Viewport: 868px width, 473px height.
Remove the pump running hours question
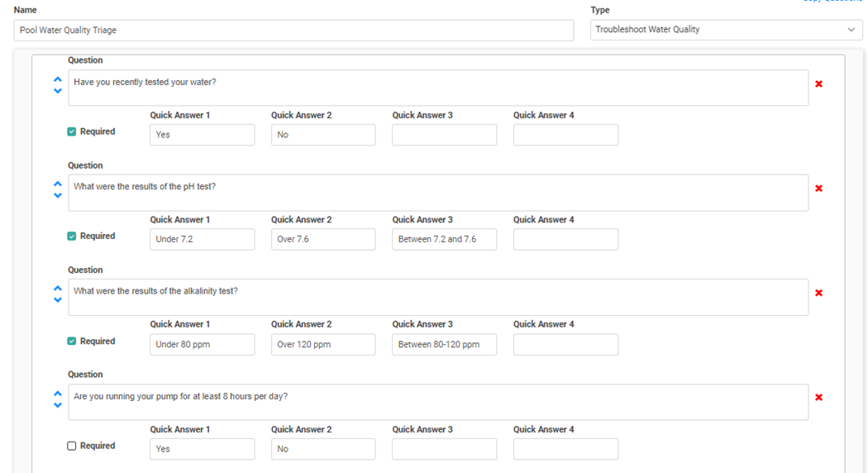[818, 398]
